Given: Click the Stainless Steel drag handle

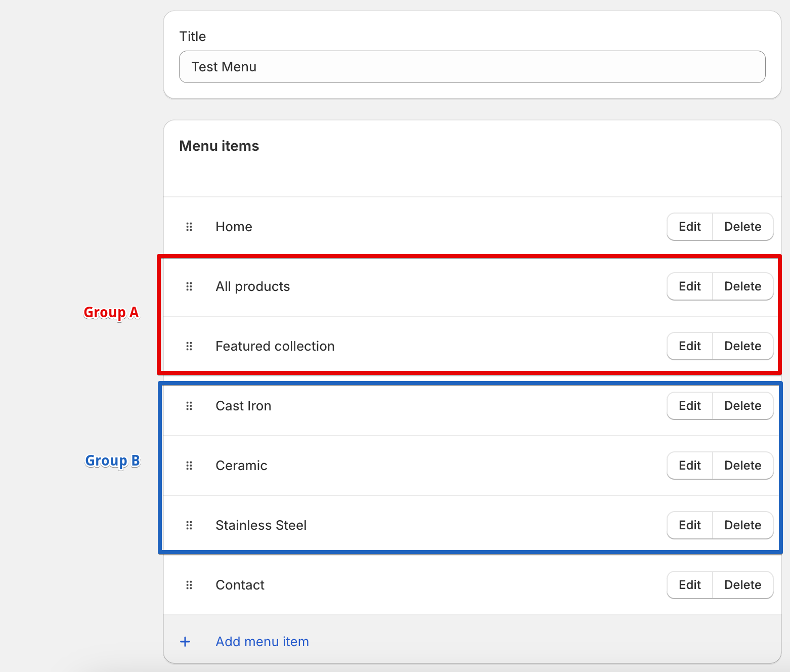Looking at the screenshot, I should pos(189,525).
